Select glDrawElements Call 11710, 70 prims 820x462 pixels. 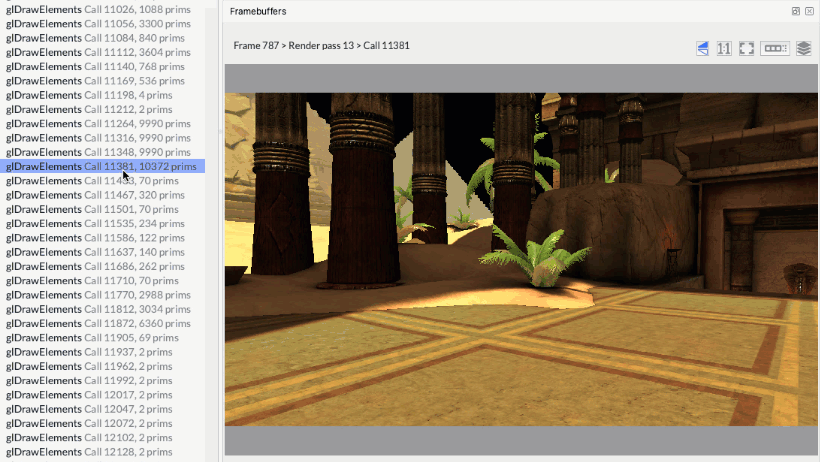92,280
